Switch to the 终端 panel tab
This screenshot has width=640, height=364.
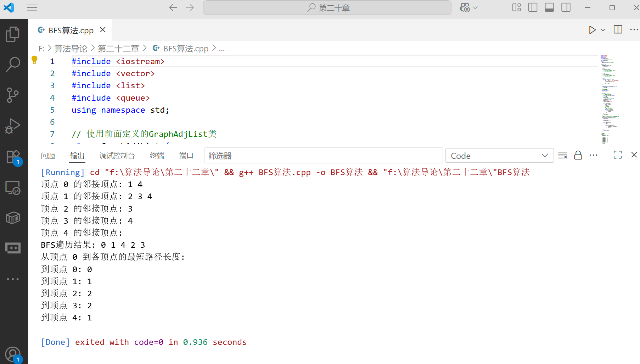157,156
